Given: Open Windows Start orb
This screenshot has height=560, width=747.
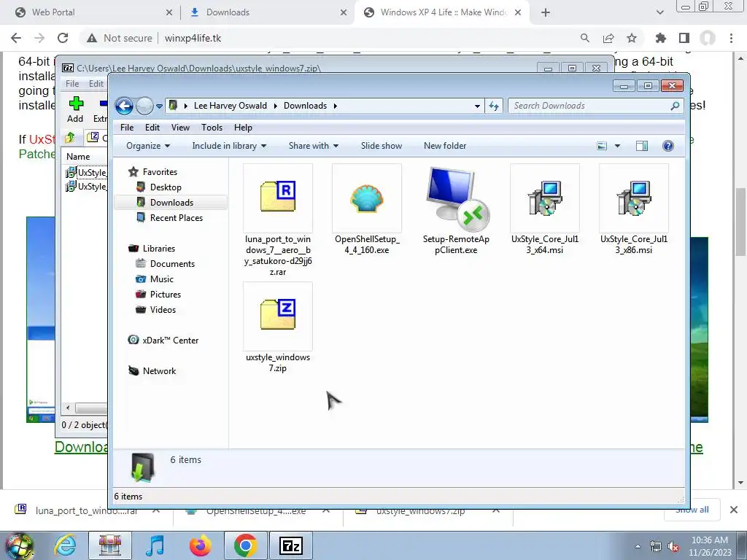Looking at the screenshot, I should click(x=20, y=545).
